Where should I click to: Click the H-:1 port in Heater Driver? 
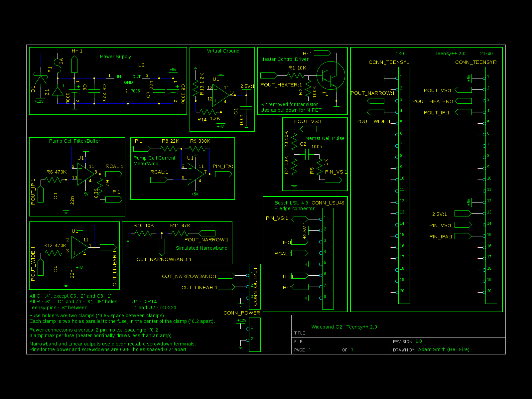[322, 53]
